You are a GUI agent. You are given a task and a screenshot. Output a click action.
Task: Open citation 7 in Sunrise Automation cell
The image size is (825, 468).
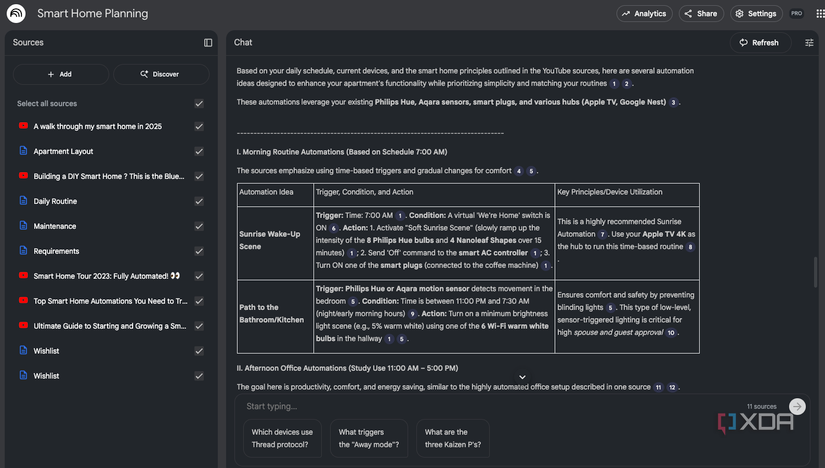tap(602, 234)
